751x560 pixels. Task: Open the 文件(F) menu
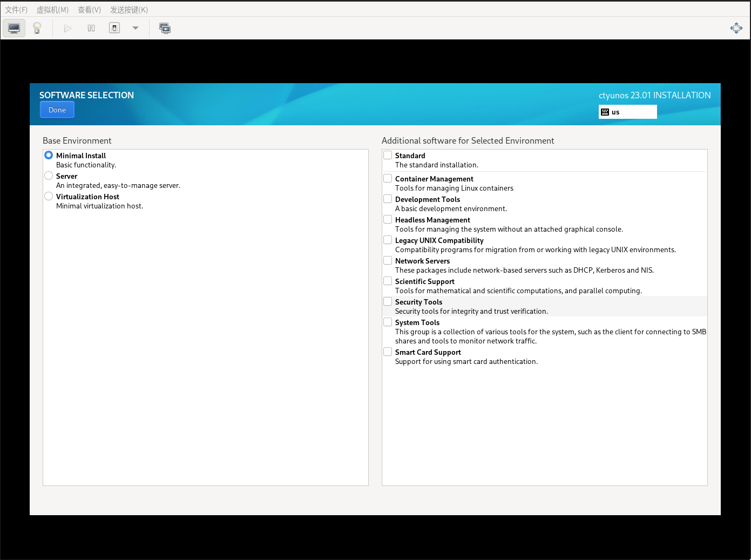pyautogui.click(x=16, y=10)
